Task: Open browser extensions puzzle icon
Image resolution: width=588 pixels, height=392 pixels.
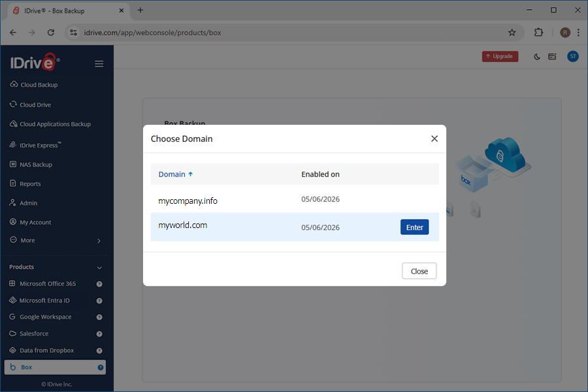Action: coord(538,33)
